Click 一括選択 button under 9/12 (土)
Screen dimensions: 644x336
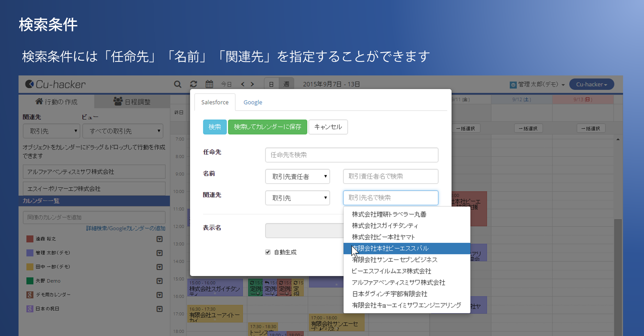coord(528,129)
